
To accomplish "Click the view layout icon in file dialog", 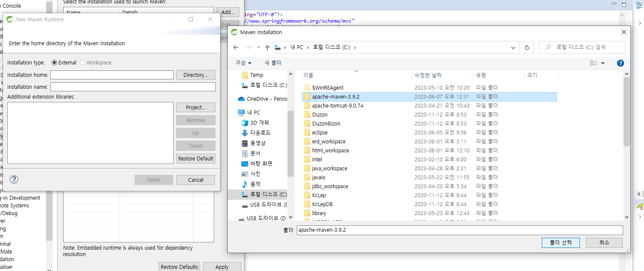I will click(594, 63).
